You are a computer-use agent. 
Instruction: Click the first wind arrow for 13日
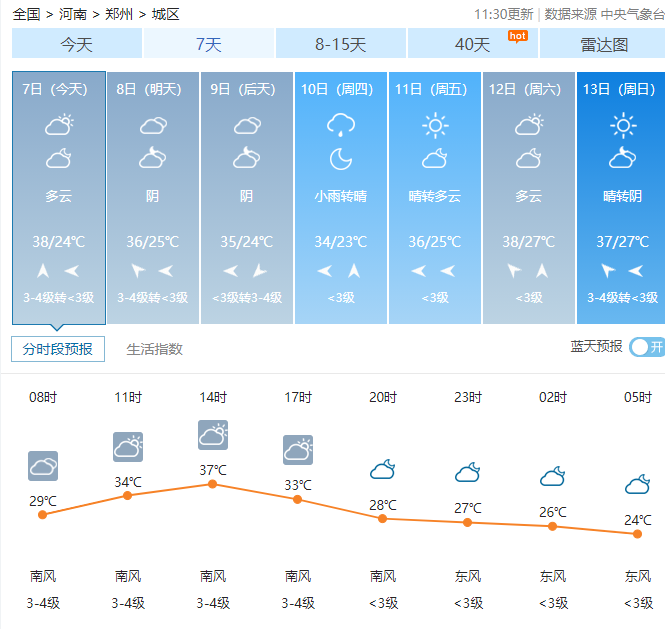pyautogui.click(x=608, y=270)
